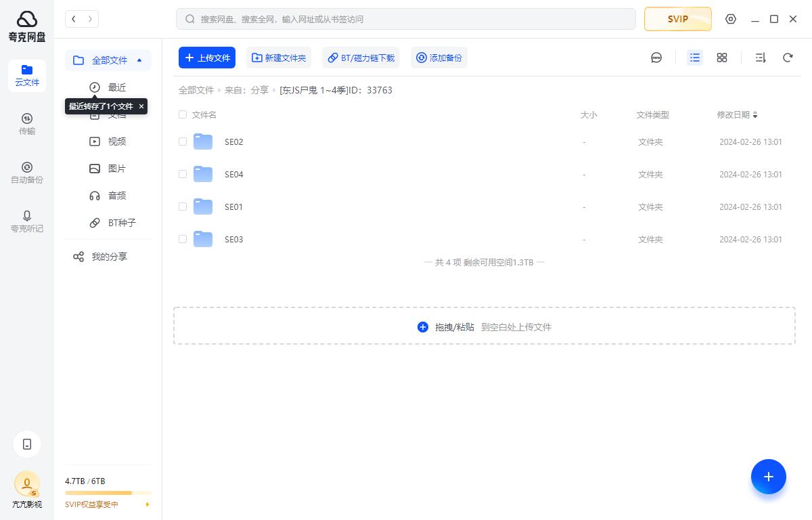Click the 上传文件 upload button

pyautogui.click(x=207, y=58)
